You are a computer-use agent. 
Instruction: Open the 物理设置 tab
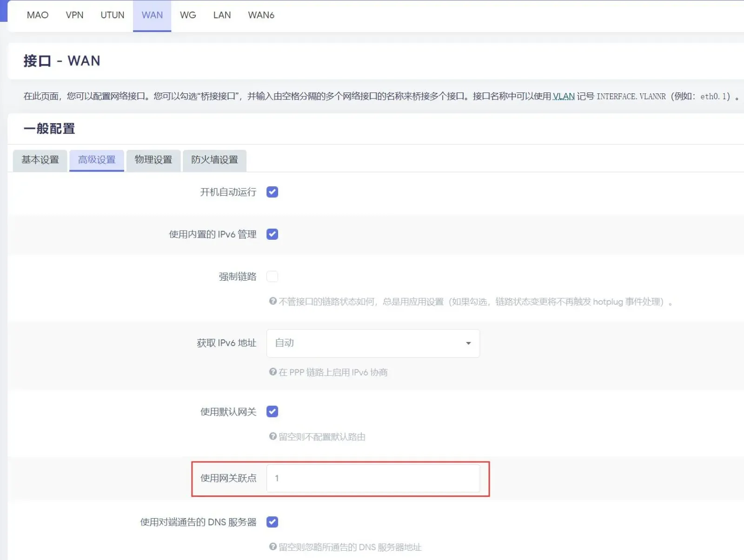[153, 160]
